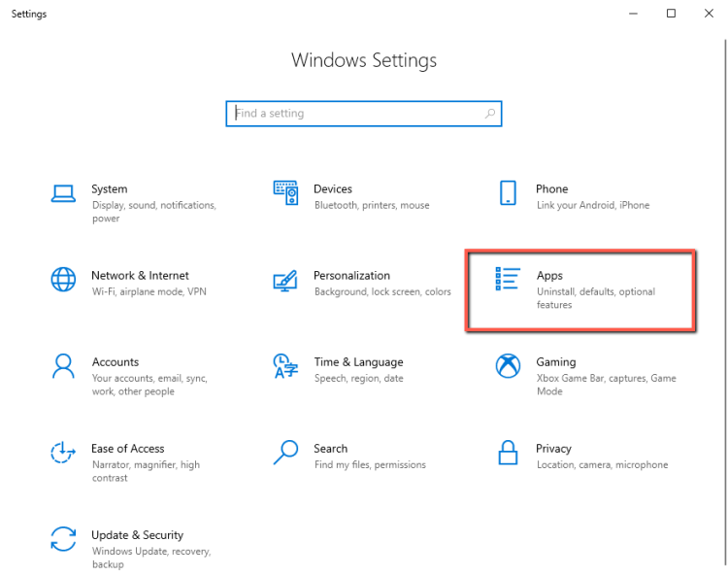Screen dimensions: 728x576
Task: Click the window's vertical scrollbar
Action: tap(725, 302)
